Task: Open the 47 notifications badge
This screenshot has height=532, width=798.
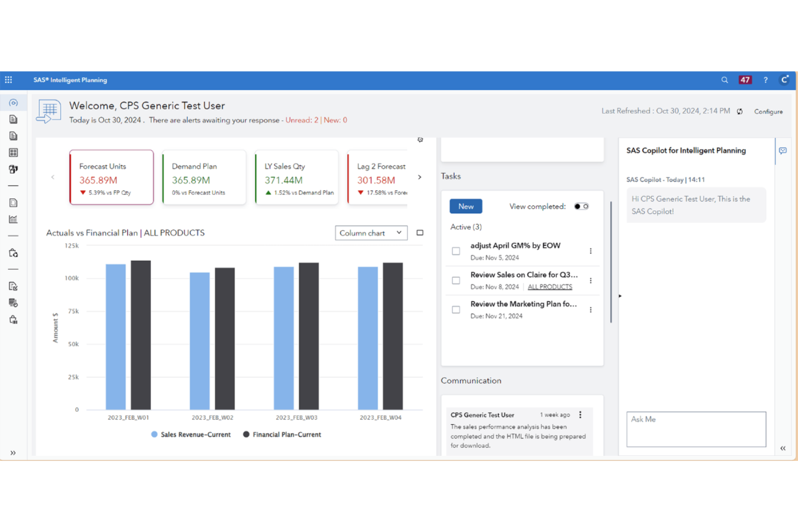Action: point(745,80)
